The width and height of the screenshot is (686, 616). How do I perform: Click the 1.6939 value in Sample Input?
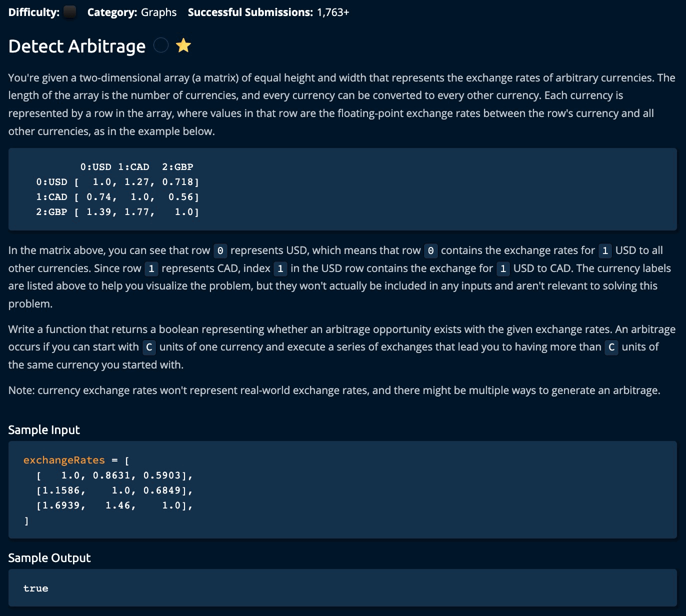(x=60, y=505)
